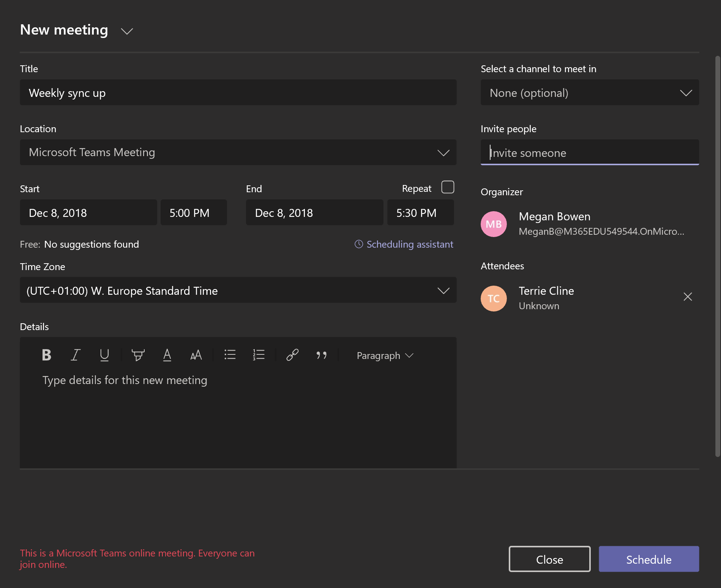Apply bold formatting in the Details editor
Image resolution: width=721 pixels, height=588 pixels.
coord(46,355)
